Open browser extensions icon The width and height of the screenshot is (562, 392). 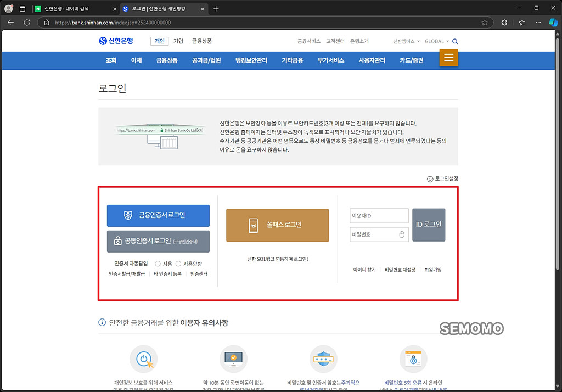(504, 23)
